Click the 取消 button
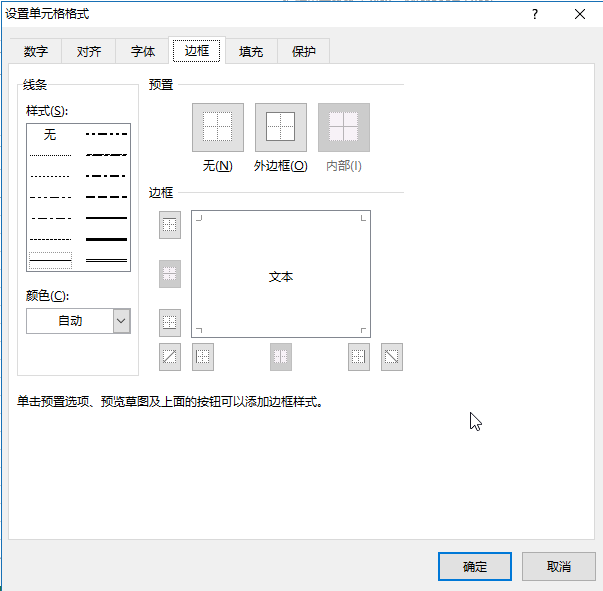603x591 pixels. (x=558, y=566)
